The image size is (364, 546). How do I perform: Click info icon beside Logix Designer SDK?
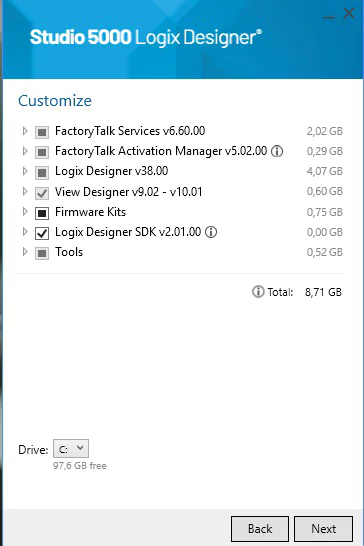coord(211,232)
